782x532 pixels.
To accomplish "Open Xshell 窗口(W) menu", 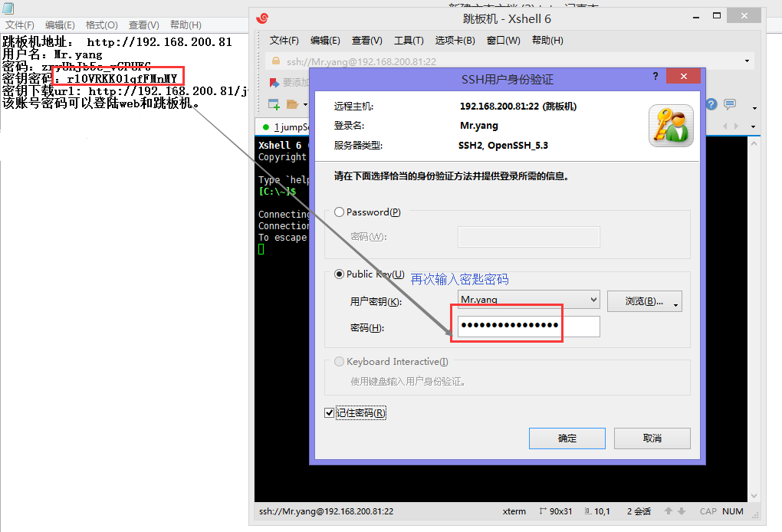I will click(x=503, y=41).
